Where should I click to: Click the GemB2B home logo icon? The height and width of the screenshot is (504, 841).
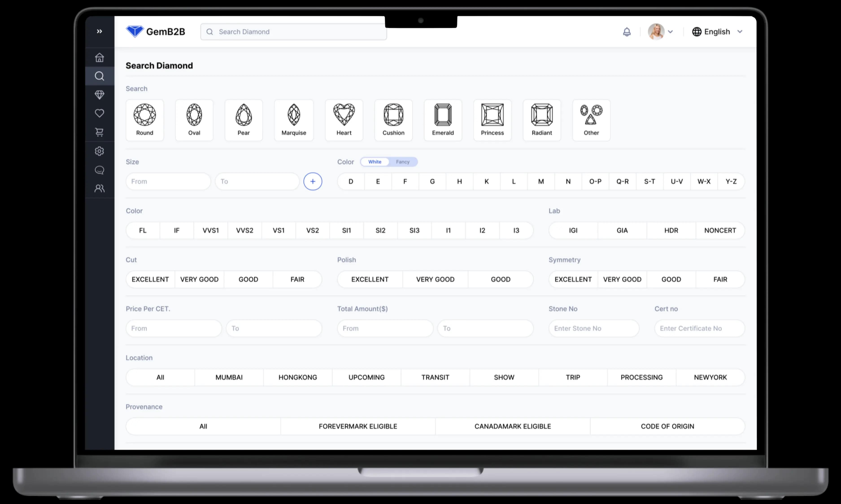[135, 31]
